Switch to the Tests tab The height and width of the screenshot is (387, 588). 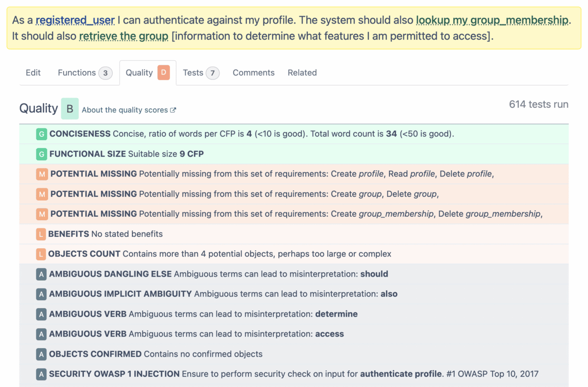coord(194,73)
